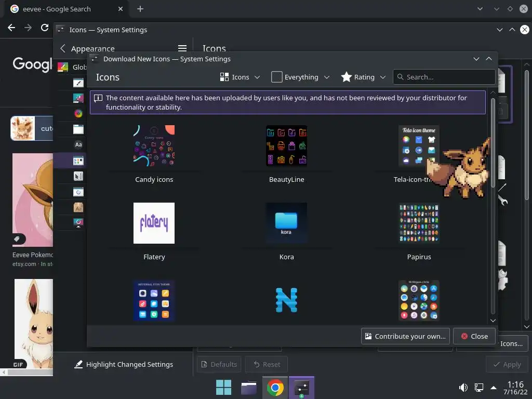Screen dimensions: 532x399
Task: Reload the page in Chrome
Action: (45, 28)
